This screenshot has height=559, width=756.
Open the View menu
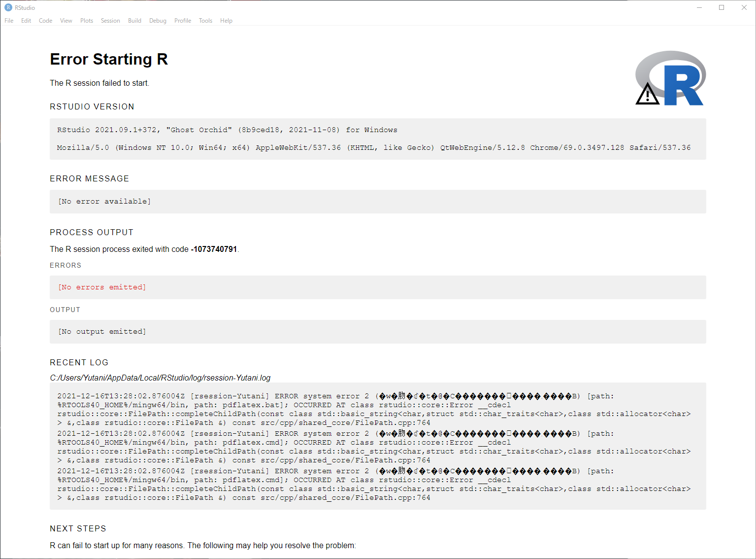click(x=66, y=21)
